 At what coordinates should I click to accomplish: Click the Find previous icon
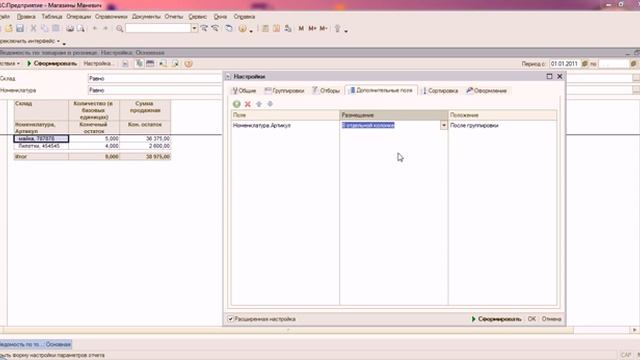pos(215,28)
